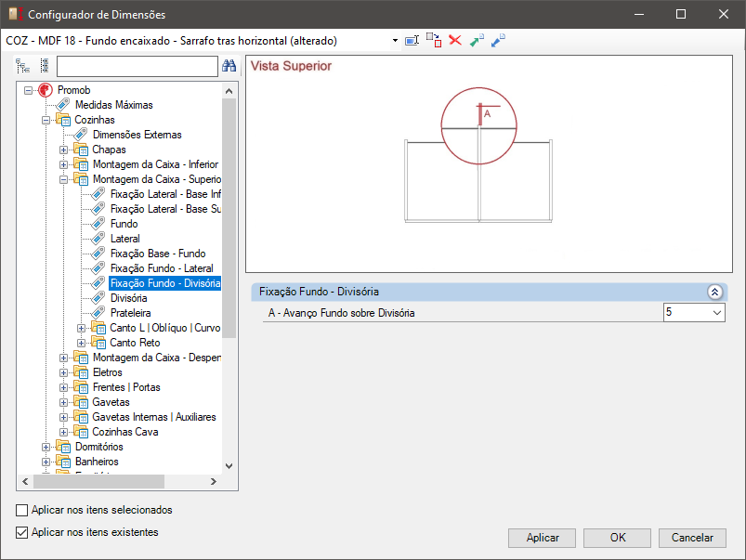Expand Gavetas Internas | Auxiliares node
Screen dimensions: 746x560
click(63, 417)
